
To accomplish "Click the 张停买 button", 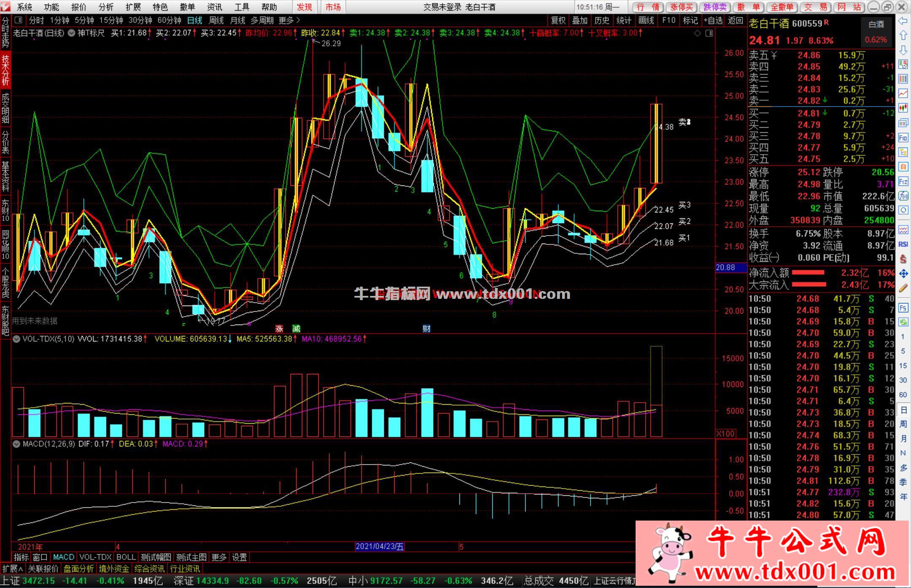I will [x=682, y=7].
